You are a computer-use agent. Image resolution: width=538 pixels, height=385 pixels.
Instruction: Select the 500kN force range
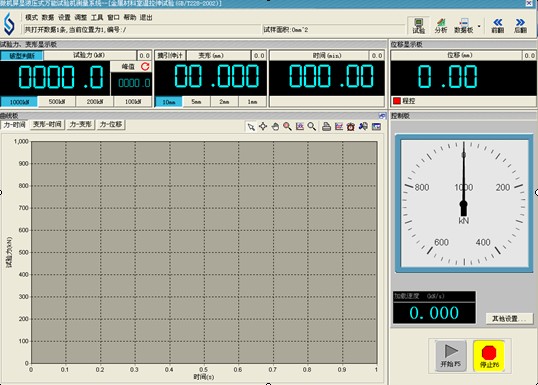tap(57, 102)
